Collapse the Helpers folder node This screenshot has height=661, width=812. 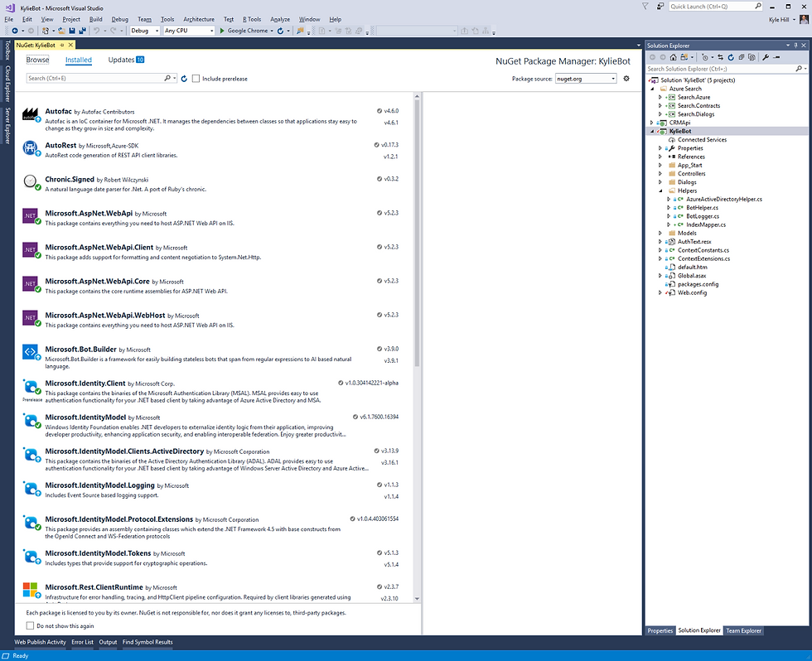point(660,191)
